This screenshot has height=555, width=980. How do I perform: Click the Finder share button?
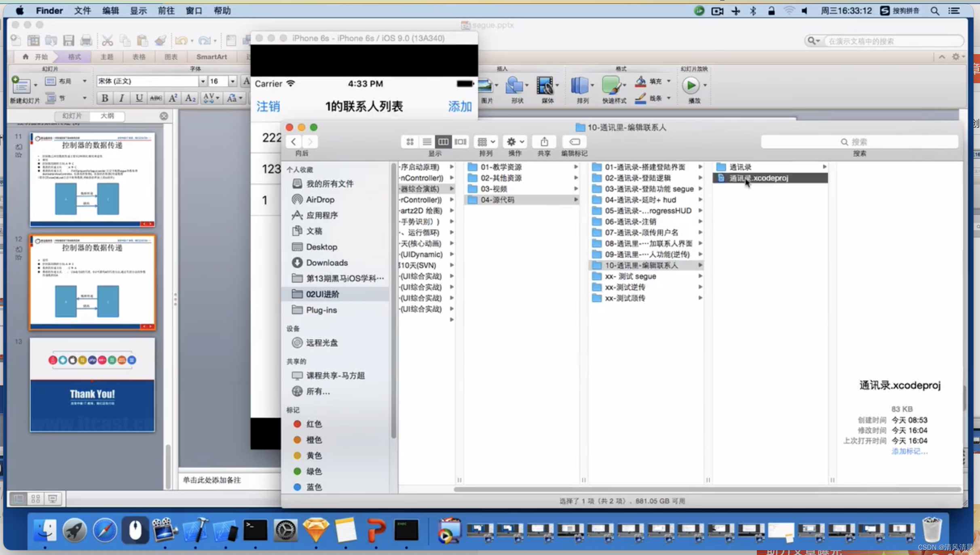click(x=544, y=142)
